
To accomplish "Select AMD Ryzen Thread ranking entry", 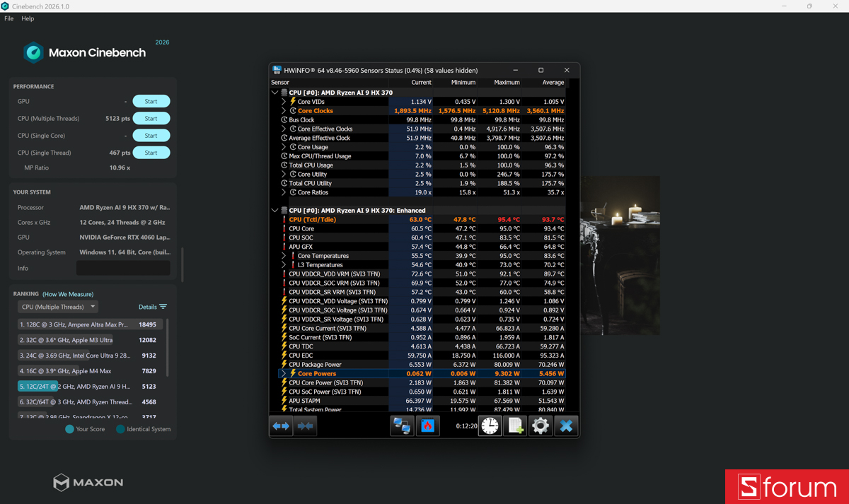I will coord(91,402).
